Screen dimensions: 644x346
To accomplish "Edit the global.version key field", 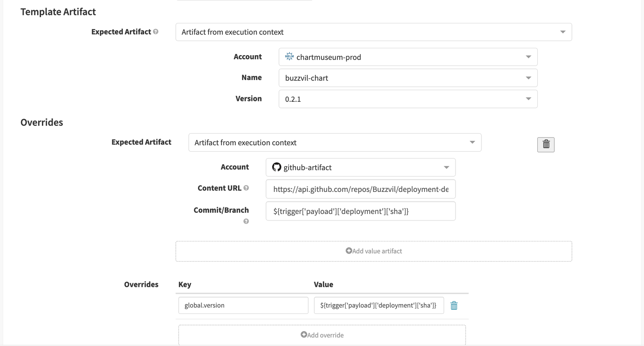I will point(243,305).
